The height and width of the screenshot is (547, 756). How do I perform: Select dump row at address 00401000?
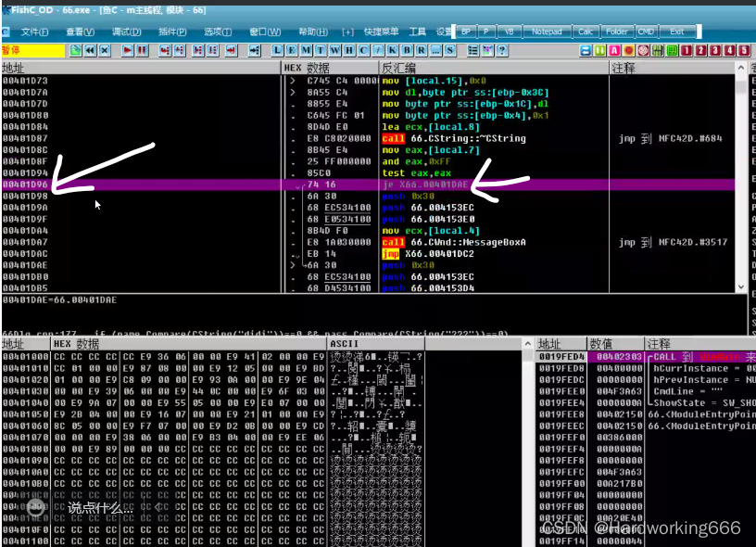point(213,357)
